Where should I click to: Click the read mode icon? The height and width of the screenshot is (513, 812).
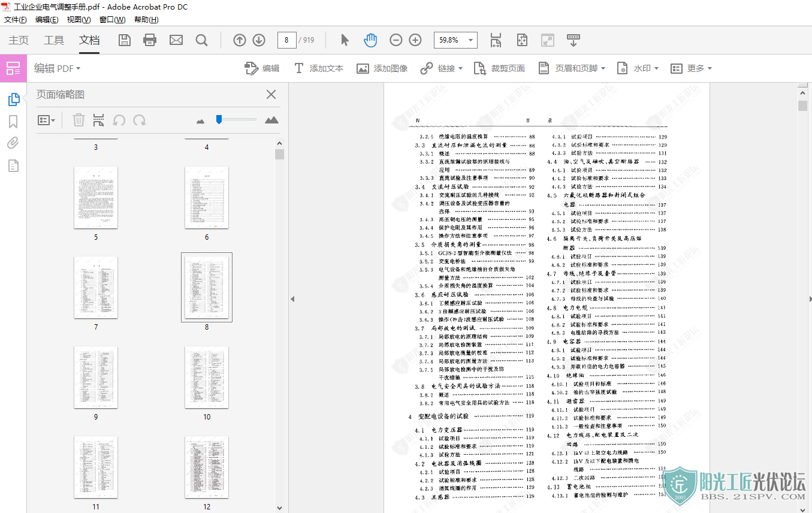548,40
